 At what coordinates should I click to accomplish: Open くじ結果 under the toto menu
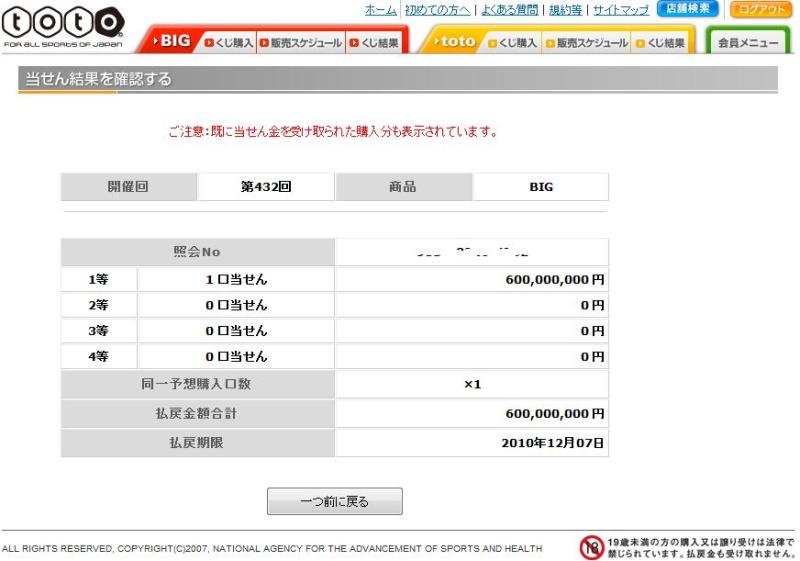pyautogui.click(x=660, y=43)
